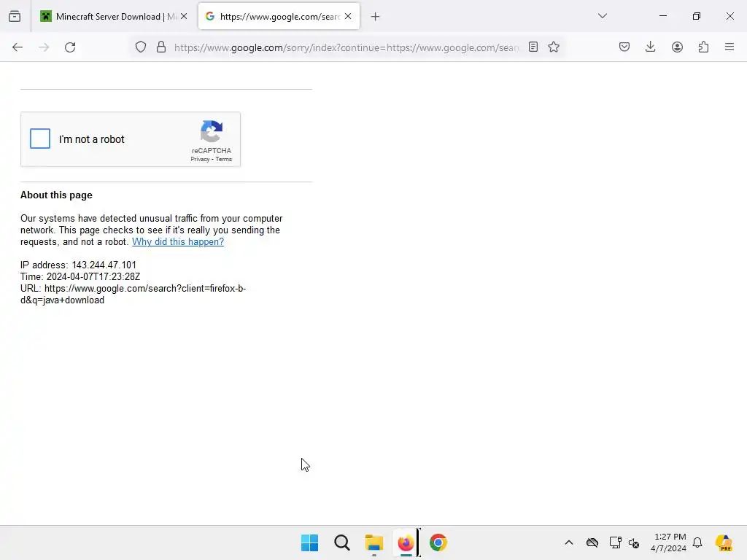The image size is (747, 560).
Task: Click the Firefox taskbar icon
Action: (406, 542)
